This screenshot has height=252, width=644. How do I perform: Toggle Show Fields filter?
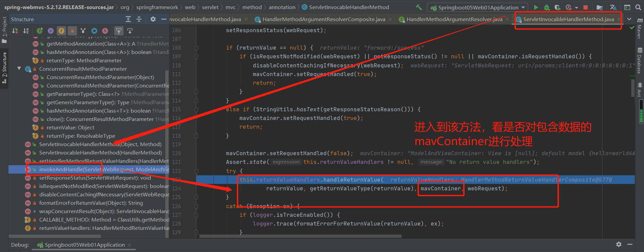[61, 31]
